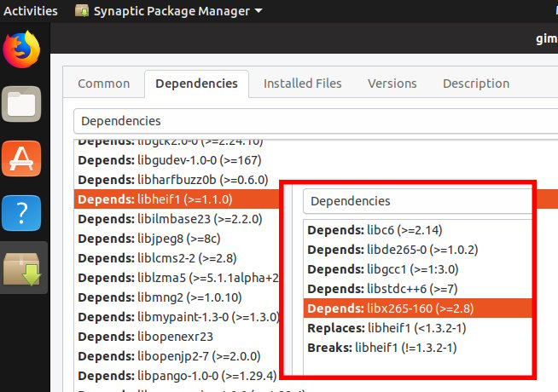Open the inset Dependencies combo box
Viewport: 558px width, 392px height.
(418, 201)
